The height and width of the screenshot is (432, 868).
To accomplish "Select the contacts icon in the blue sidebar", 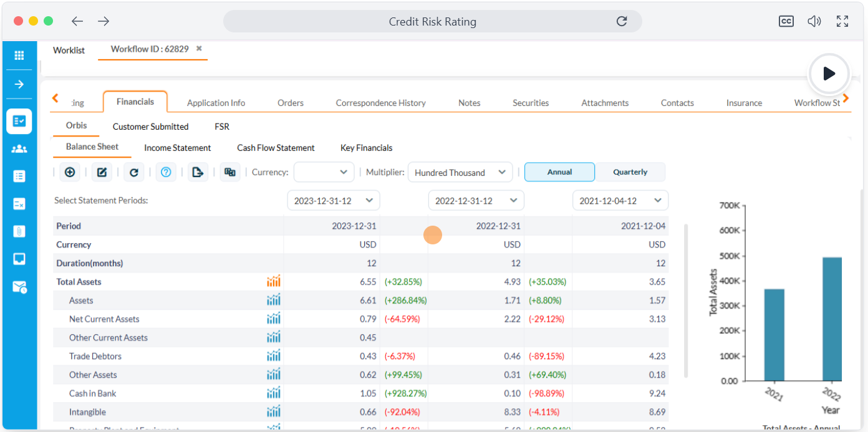I will pos(19,149).
